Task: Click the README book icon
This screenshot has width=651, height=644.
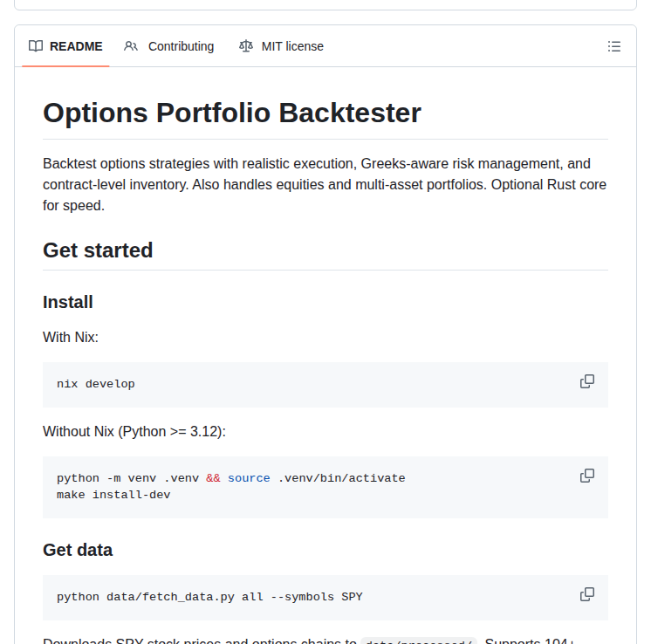Action: (x=36, y=46)
